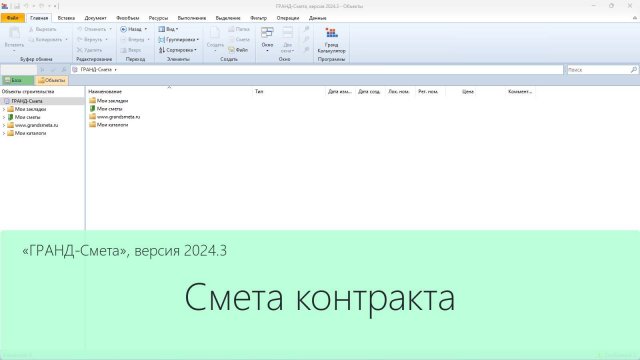This screenshot has width=640, height=360.
Task: Open the Две окна split view
Action: click(x=287, y=40)
